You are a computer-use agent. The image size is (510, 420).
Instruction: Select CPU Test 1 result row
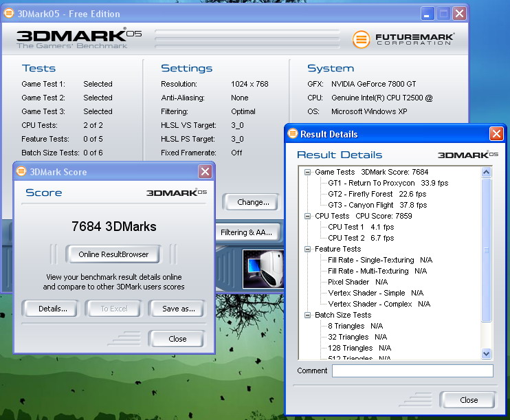[361, 227]
